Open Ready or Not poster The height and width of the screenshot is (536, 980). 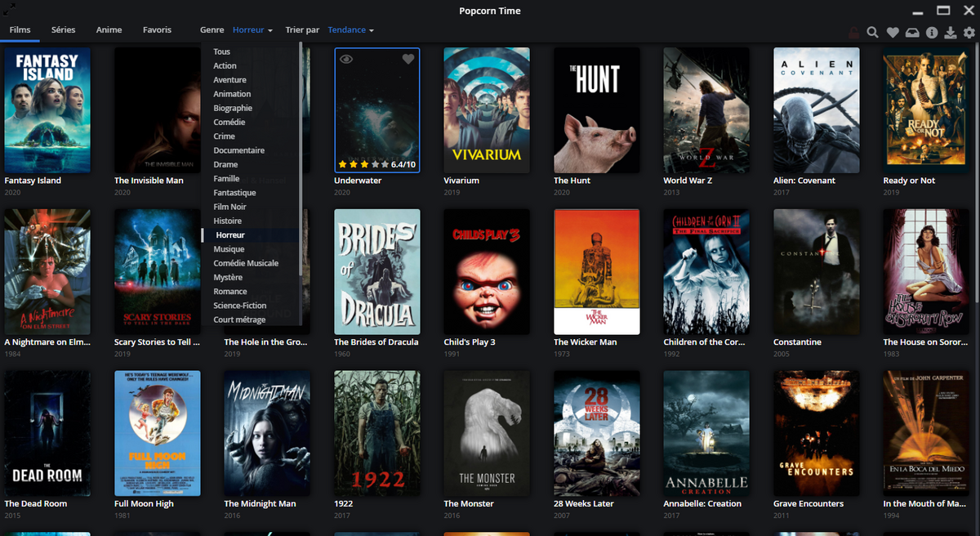click(x=926, y=110)
